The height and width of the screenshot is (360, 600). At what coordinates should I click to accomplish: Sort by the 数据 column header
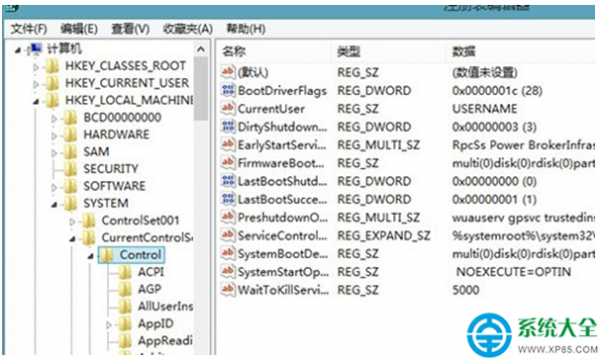[463, 51]
